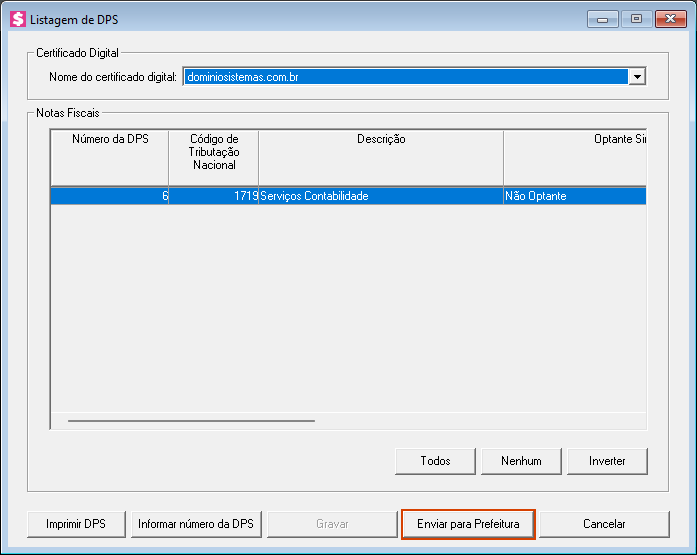Click the dominiosistemas.com.br certificate name field
Screen dimensions: 697x555
point(405,77)
